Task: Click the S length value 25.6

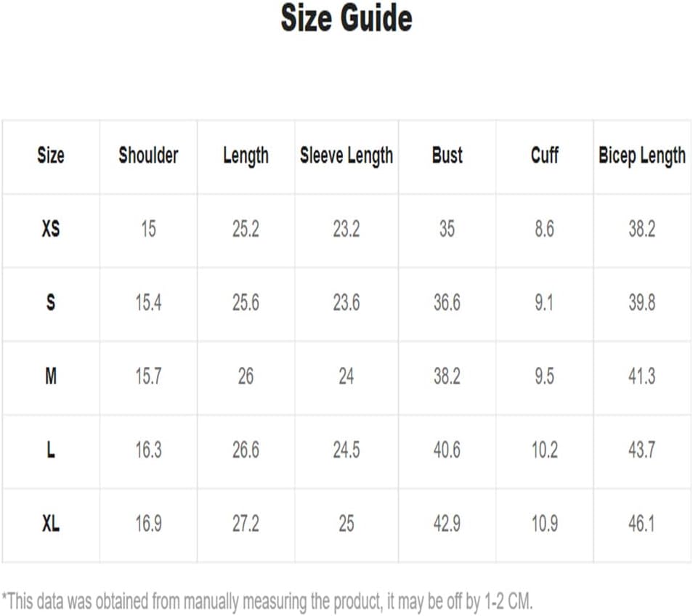Action: pos(246,303)
